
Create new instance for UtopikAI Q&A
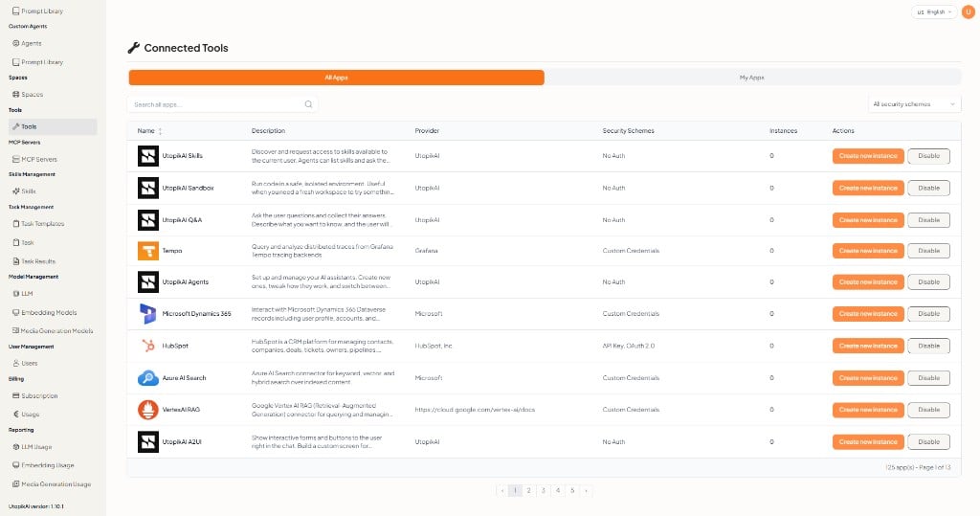867,220
